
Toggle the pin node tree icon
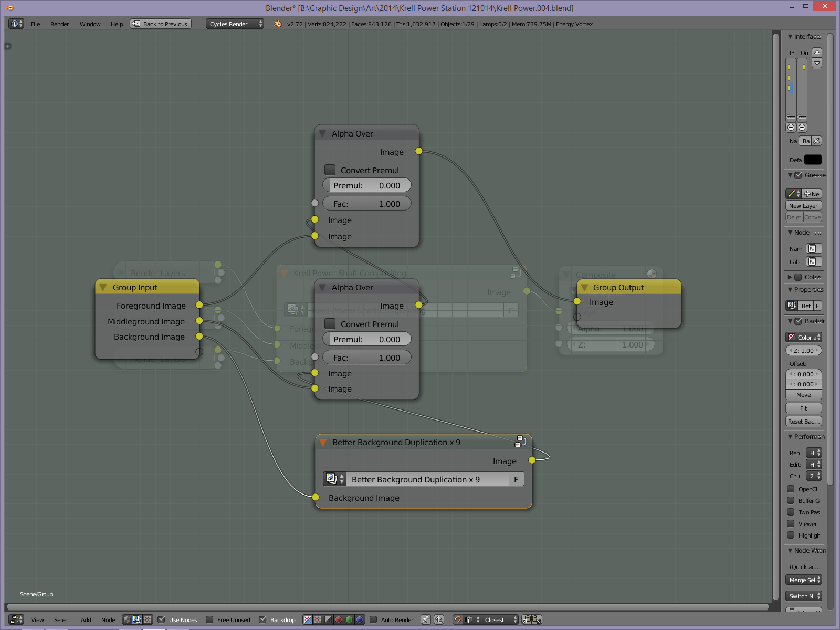click(426, 619)
